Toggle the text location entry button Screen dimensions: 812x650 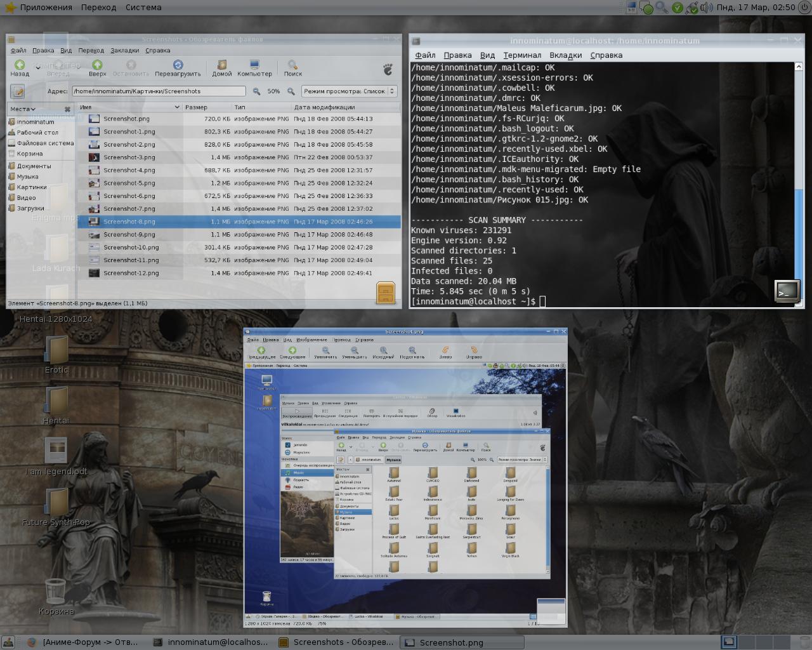click(x=18, y=91)
